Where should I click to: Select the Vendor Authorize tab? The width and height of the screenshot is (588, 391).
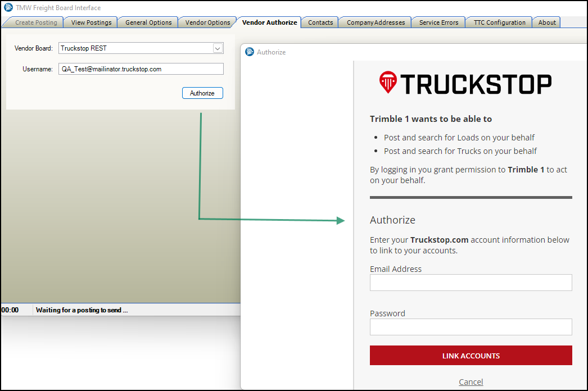(x=269, y=22)
